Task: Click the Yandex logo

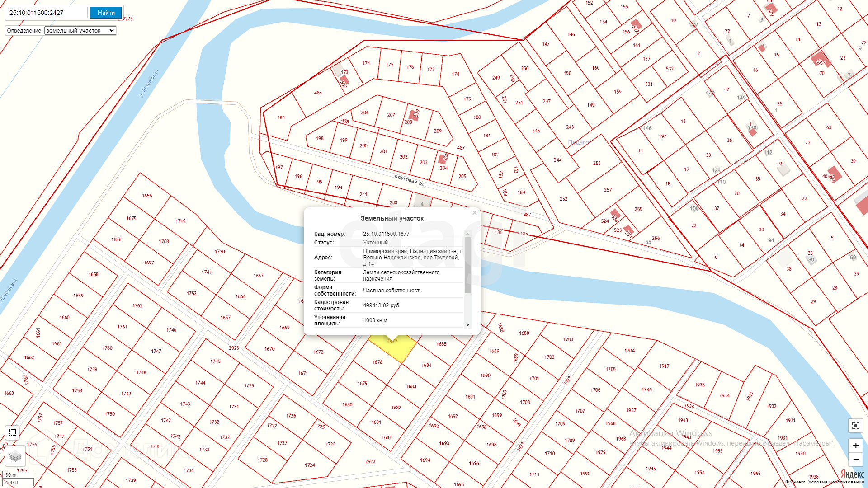Action: point(852,474)
